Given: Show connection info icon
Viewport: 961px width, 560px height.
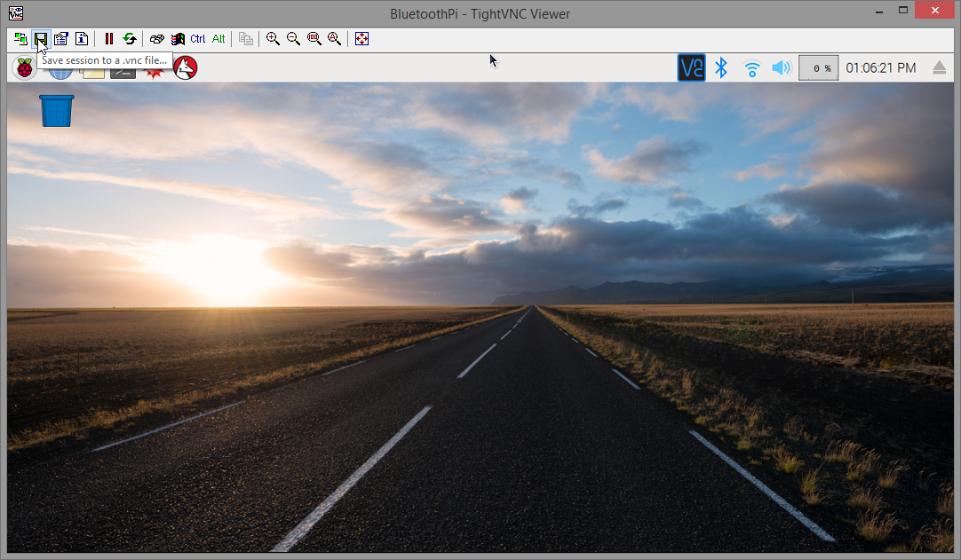Looking at the screenshot, I should (x=82, y=38).
